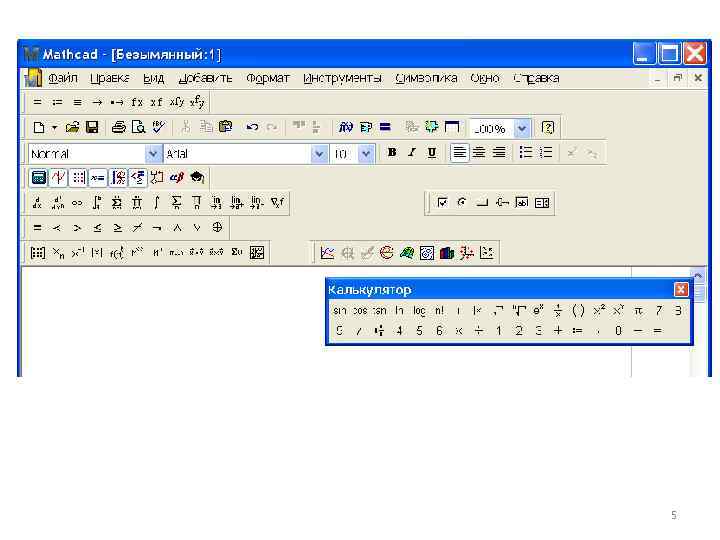Undo the last action
Image resolution: width=720 pixels, height=540 pixels.
252,127
